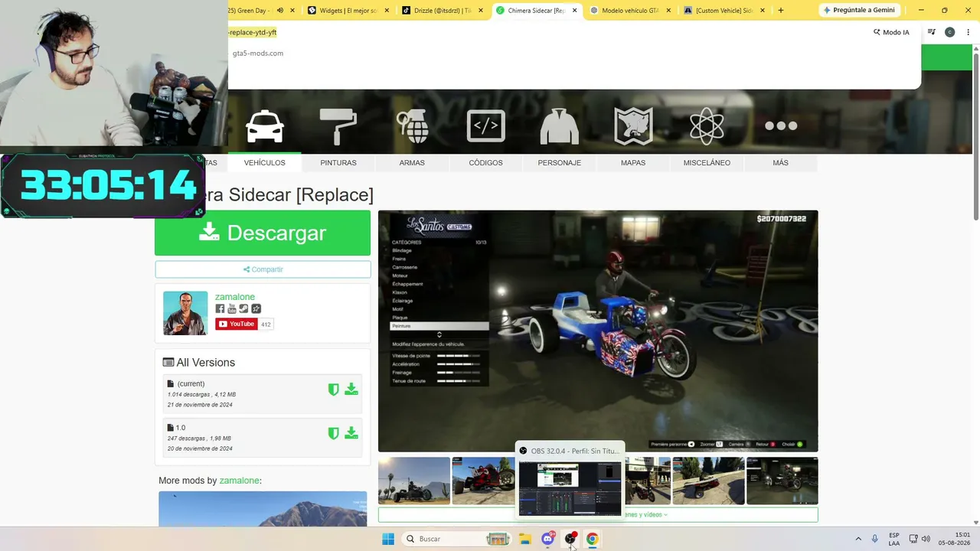Image resolution: width=980 pixels, height=551 pixels.
Task: Select the MAPAS menu label
Action: tap(633, 163)
